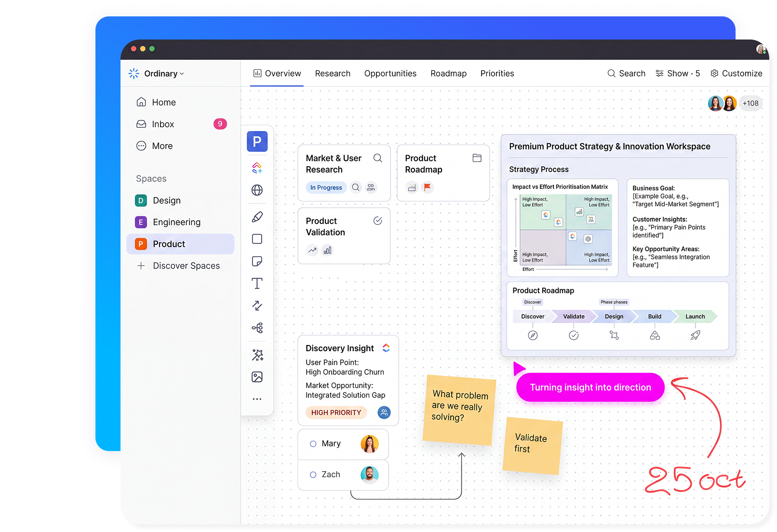Select the mind map tool
777x532 pixels.
(x=257, y=328)
